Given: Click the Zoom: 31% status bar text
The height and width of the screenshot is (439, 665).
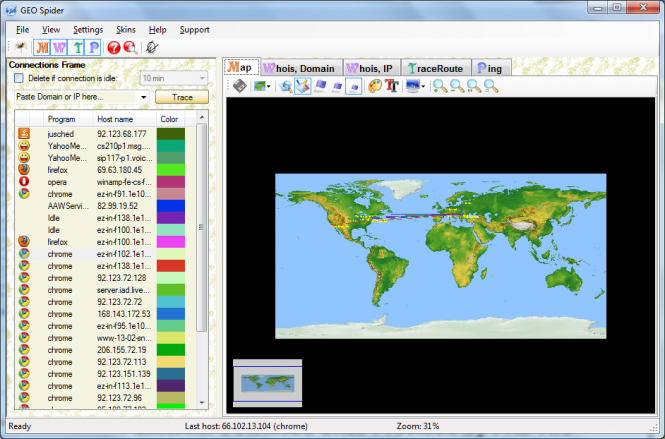Looking at the screenshot, I should point(418,426).
